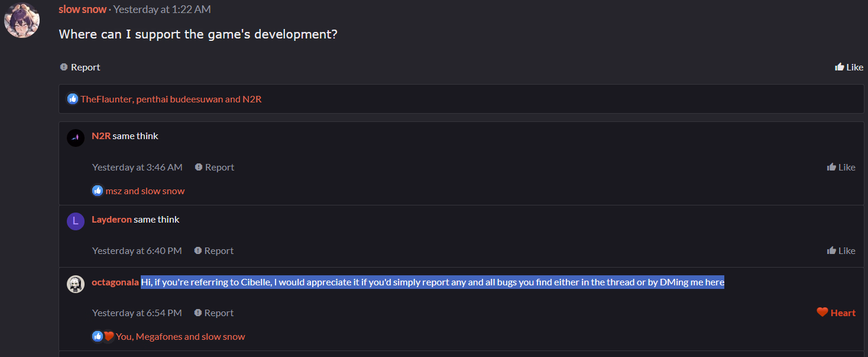Like N2R's 'same think' reply
This screenshot has height=357, width=868.
point(841,168)
